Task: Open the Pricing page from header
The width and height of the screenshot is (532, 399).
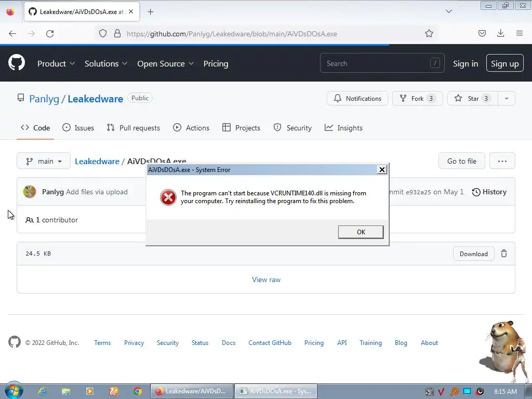Action: pyautogui.click(x=216, y=63)
